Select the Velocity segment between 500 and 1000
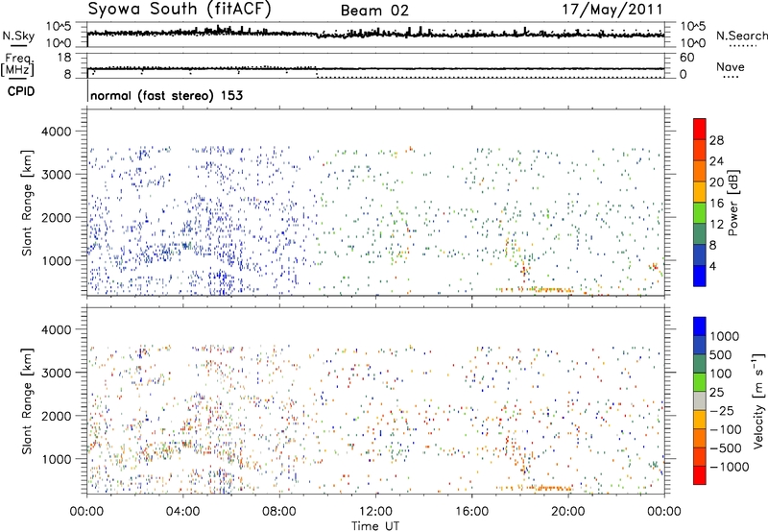 click(700, 345)
